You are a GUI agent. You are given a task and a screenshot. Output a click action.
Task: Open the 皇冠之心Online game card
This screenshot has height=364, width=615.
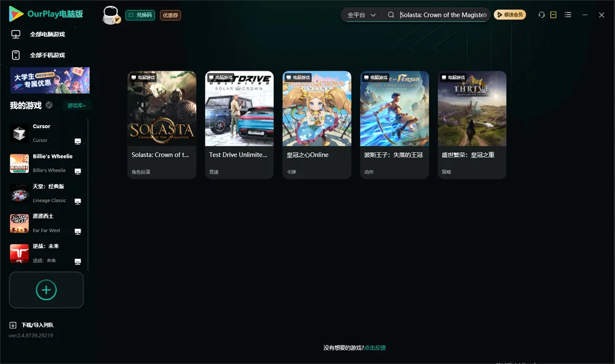(317, 125)
